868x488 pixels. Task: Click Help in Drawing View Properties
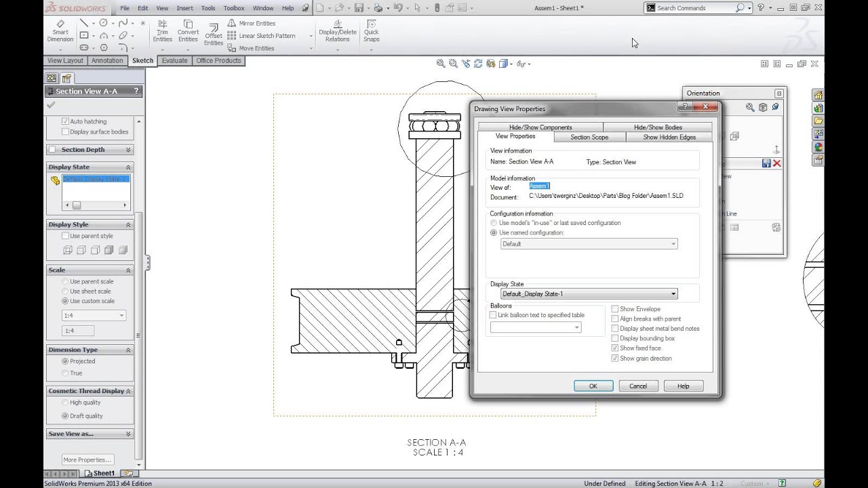[683, 386]
